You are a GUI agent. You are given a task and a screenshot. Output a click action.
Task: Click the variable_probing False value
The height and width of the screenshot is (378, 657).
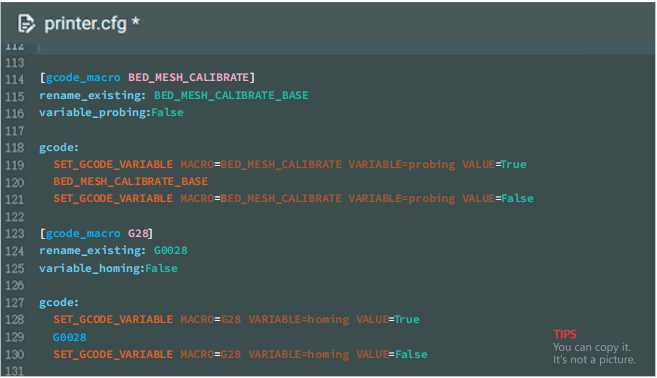167,112
